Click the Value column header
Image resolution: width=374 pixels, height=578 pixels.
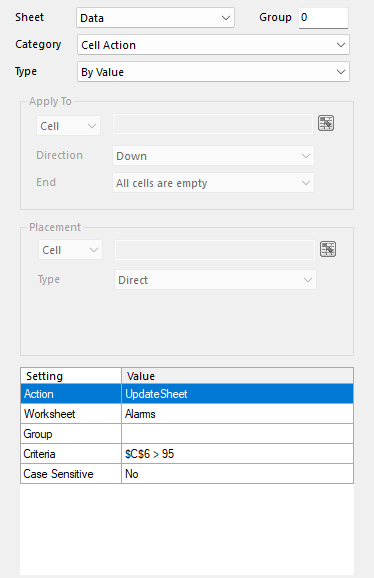(x=237, y=376)
